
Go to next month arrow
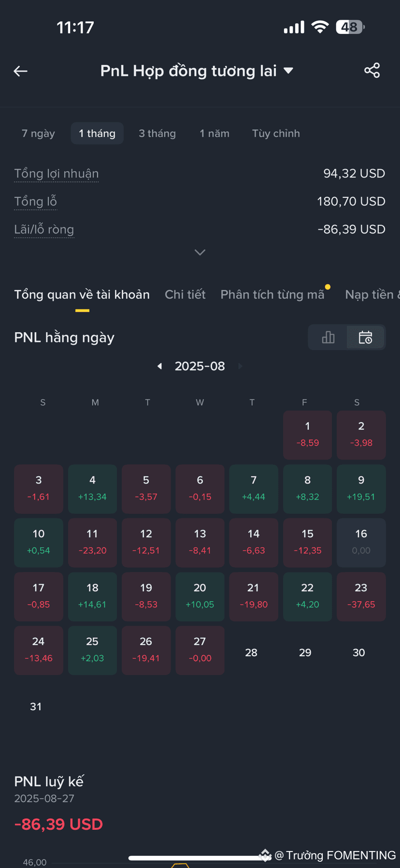240,366
